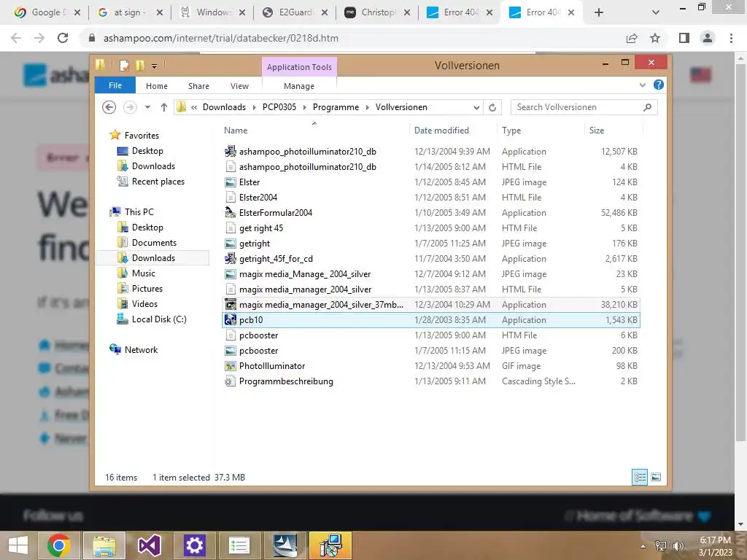Open a new Chrome tab

click(x=599, y=12)
